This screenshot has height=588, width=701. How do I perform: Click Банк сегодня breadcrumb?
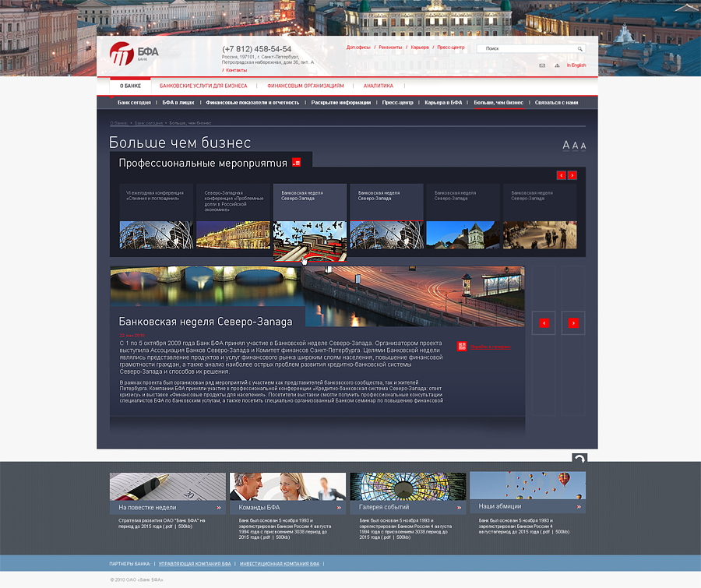[149, 123]
